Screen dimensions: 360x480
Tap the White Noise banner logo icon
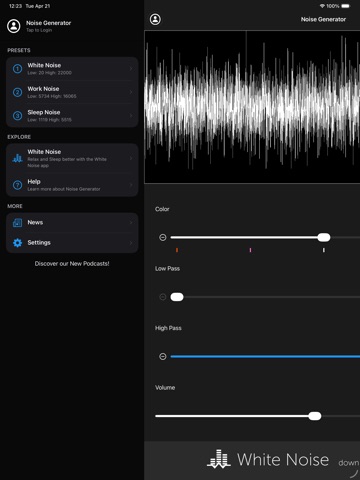[x=219, y=459]
